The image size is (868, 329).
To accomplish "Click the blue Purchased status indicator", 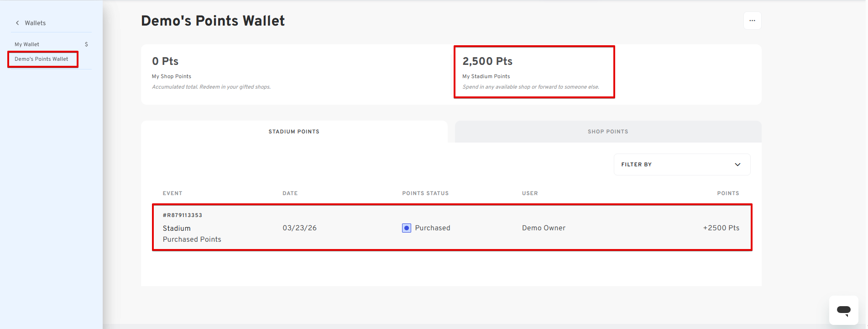I will 406,228.
